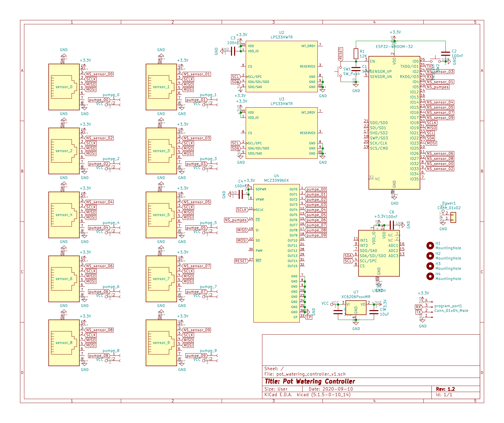
Task: Select the sensor_8 connector symbol
Action: coord(64,343)
